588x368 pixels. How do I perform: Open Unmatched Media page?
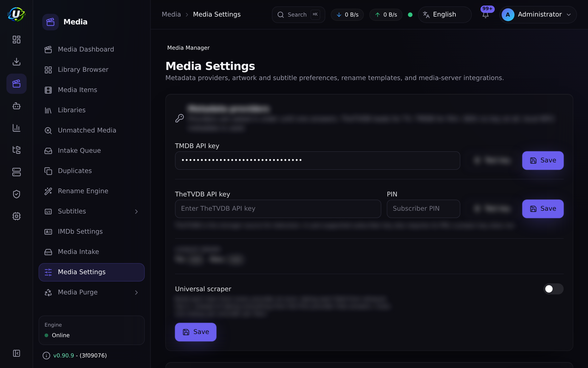[92, 130]
